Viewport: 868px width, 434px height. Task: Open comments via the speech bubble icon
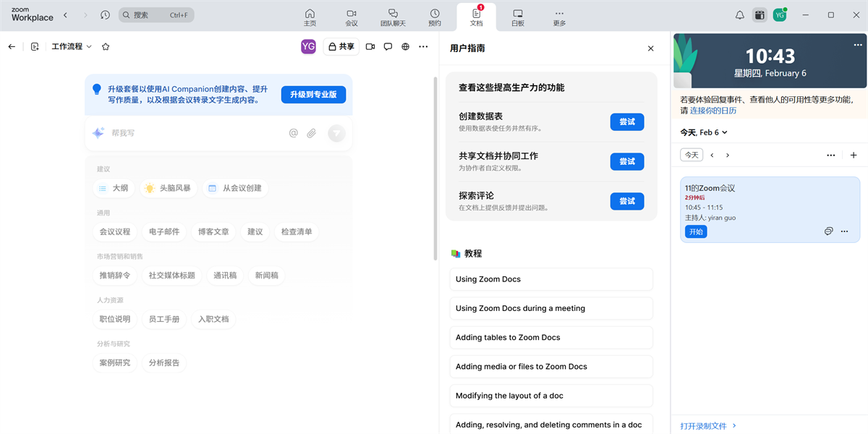(x=388, y=46)
